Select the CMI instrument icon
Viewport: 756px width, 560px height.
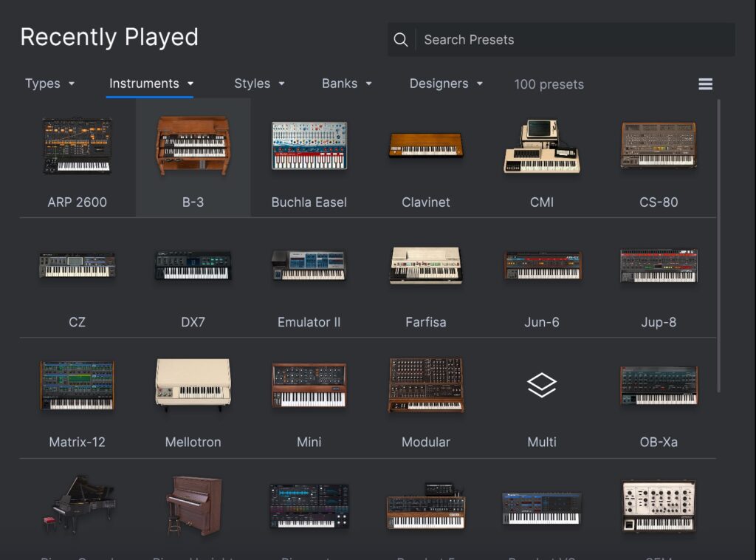[542, 147]
